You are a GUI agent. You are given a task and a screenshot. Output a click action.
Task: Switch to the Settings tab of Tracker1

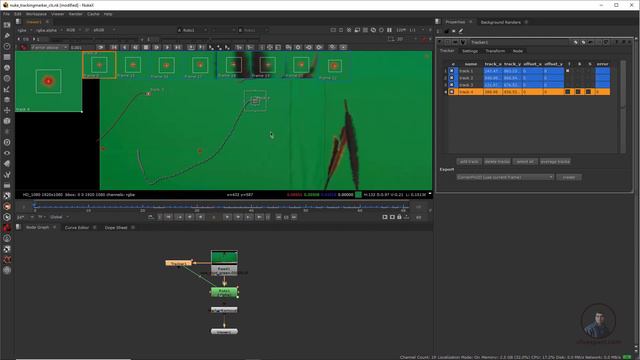(470, 51)
